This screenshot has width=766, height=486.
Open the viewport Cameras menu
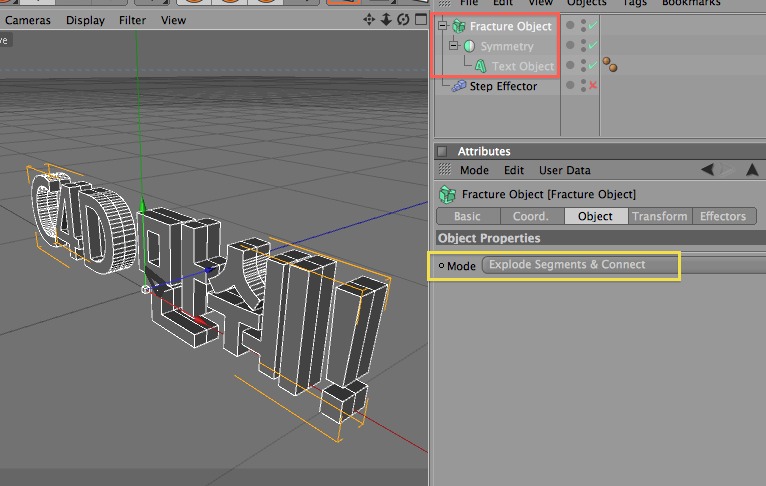[x=28, y=21]
